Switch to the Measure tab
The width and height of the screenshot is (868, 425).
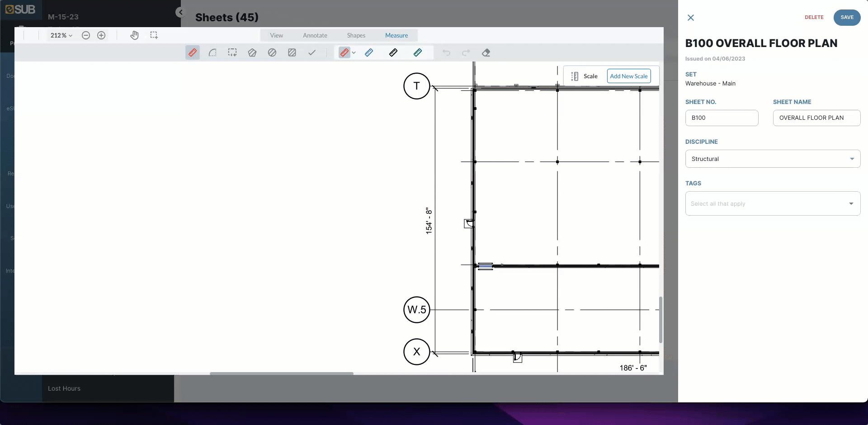(x=396, y=35)
